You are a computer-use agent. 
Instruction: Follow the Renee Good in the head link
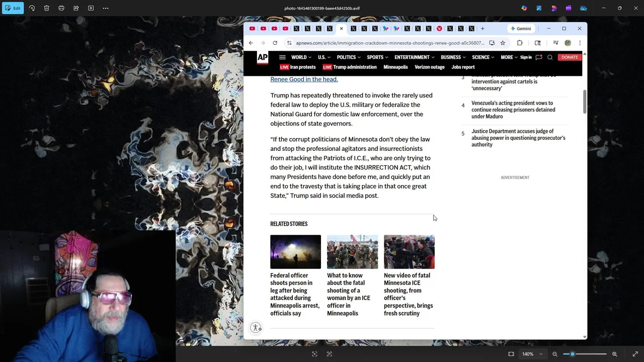[x=304, y=79]
